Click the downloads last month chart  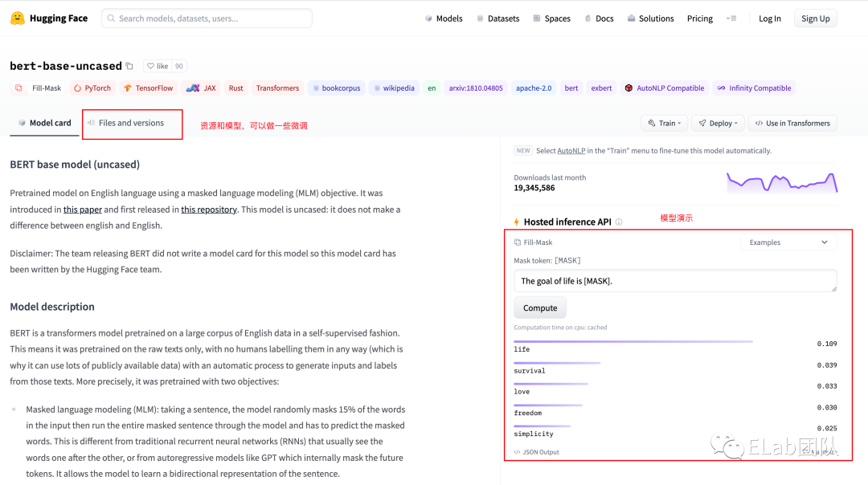click(x=782, y=182)
